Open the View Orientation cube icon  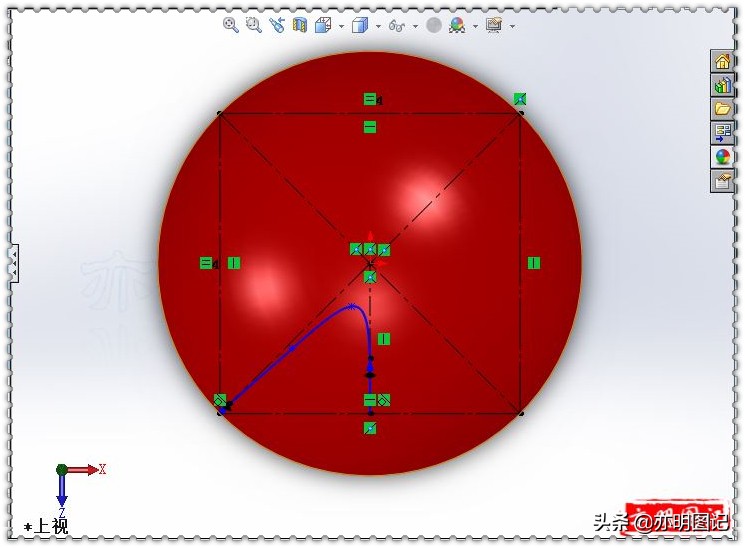click(323, 25)
